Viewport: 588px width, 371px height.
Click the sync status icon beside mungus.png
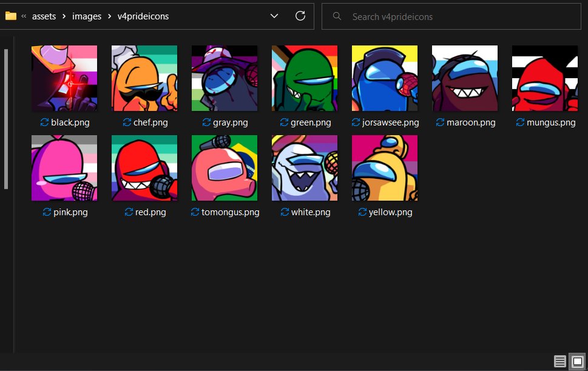coord(520,122)
